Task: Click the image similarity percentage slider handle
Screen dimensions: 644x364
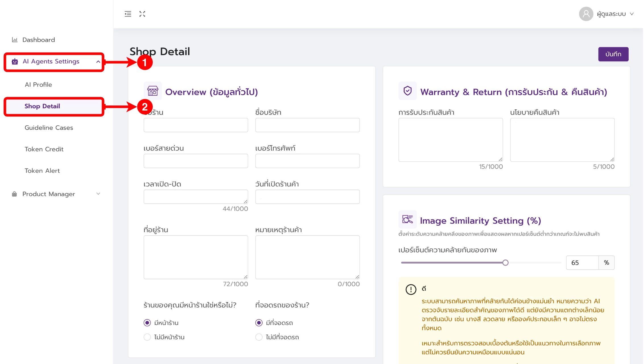Action: (505, 263)
